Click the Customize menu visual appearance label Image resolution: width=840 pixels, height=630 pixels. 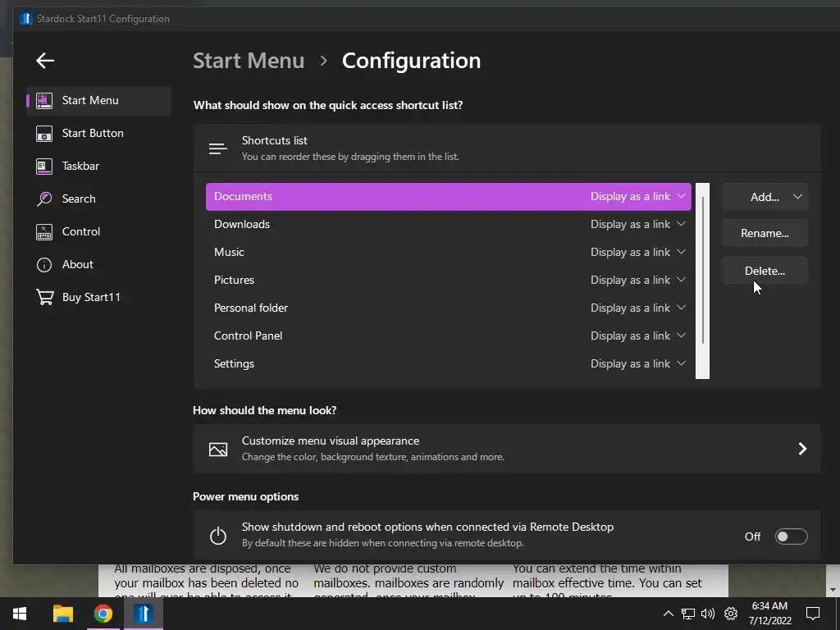[x=331, y=441]
